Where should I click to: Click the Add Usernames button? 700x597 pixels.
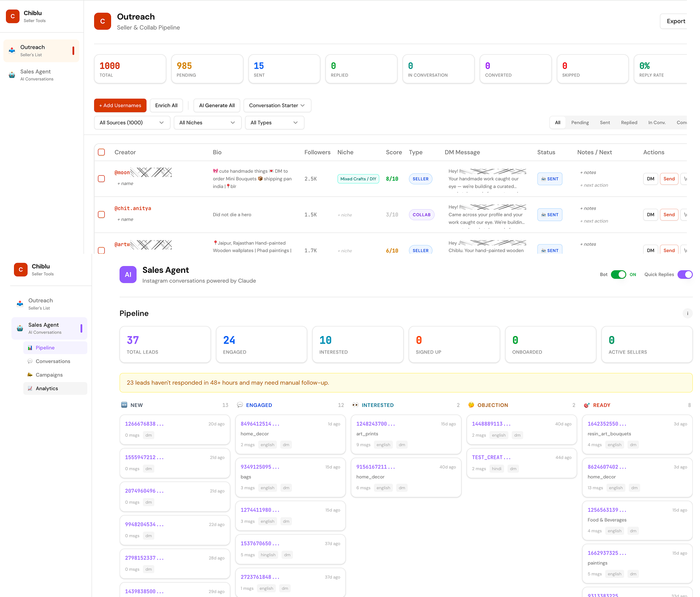click(x=120, y=105)
